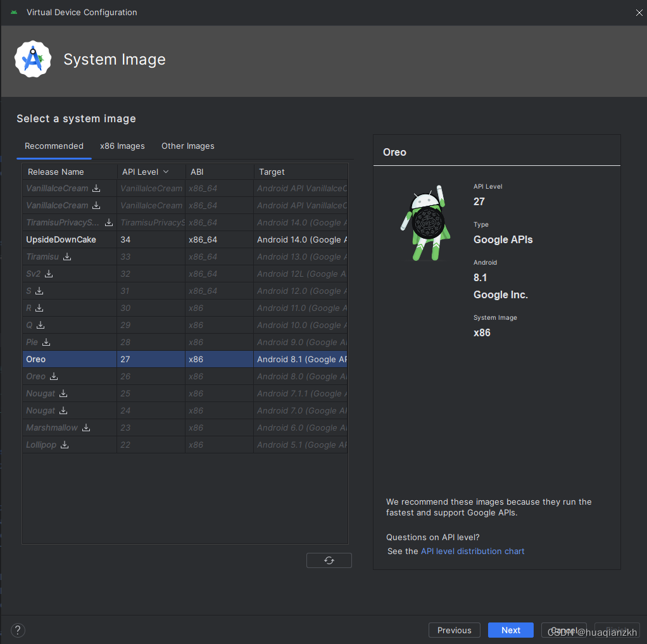Download the Q API 29 image

point(41,325)
